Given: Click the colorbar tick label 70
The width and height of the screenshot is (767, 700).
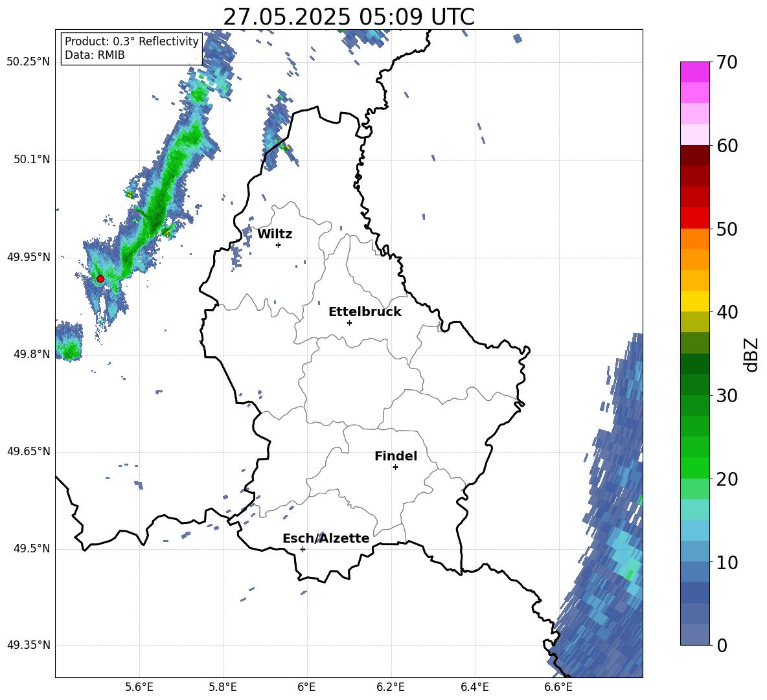Looking at the screenshot, I should [727, 63].
